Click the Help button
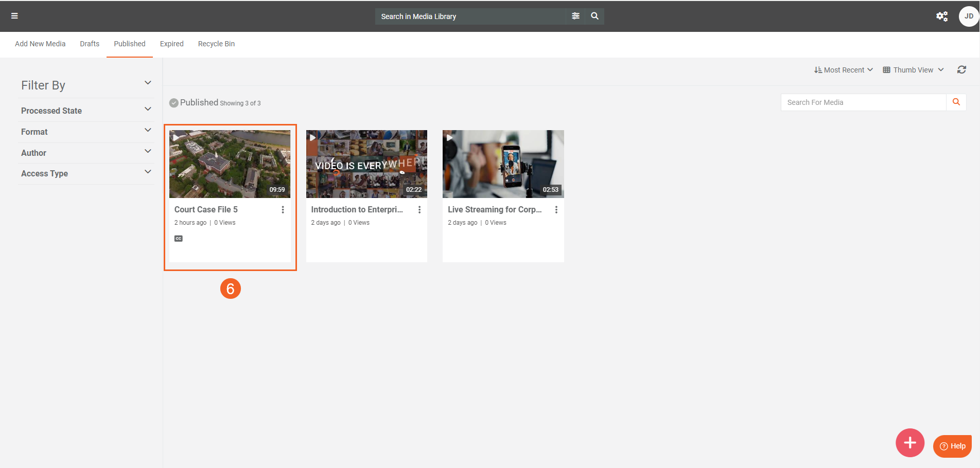Image resolution: width=980 pixels, height=468 pixels. coord(952,446)
